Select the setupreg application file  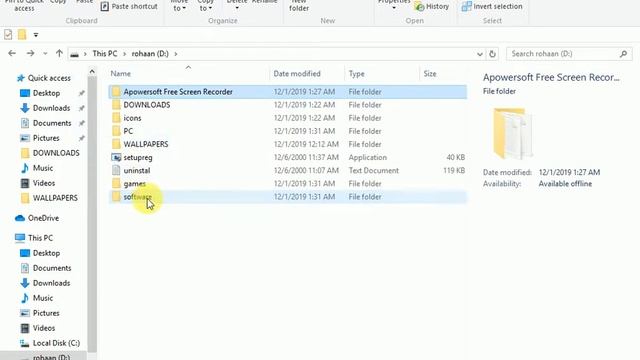(x=288, y=157)
